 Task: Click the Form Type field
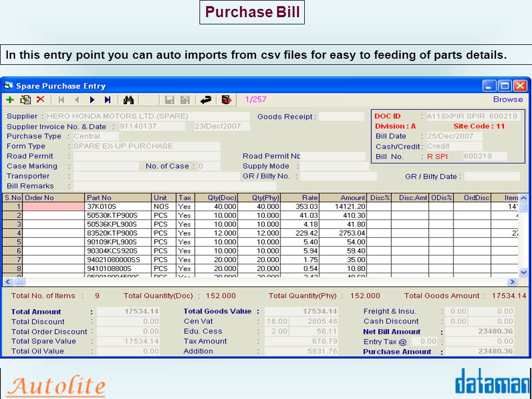[147, 146]
